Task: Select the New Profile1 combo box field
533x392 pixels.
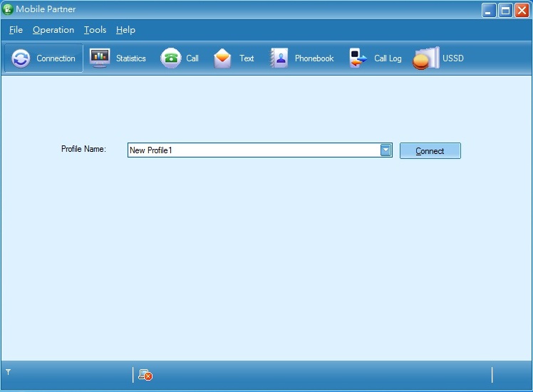Action: click(x=253, y=150)
